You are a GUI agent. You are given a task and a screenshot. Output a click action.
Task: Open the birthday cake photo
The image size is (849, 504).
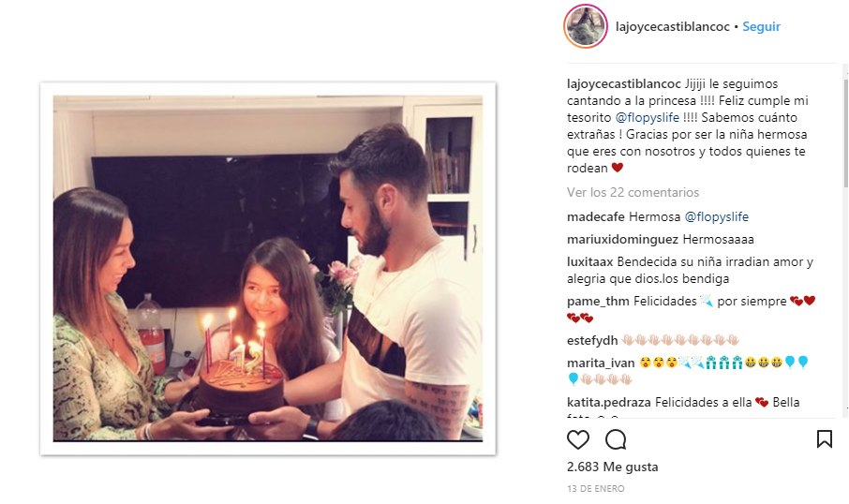pyautogui.click(x=268, y=269)
